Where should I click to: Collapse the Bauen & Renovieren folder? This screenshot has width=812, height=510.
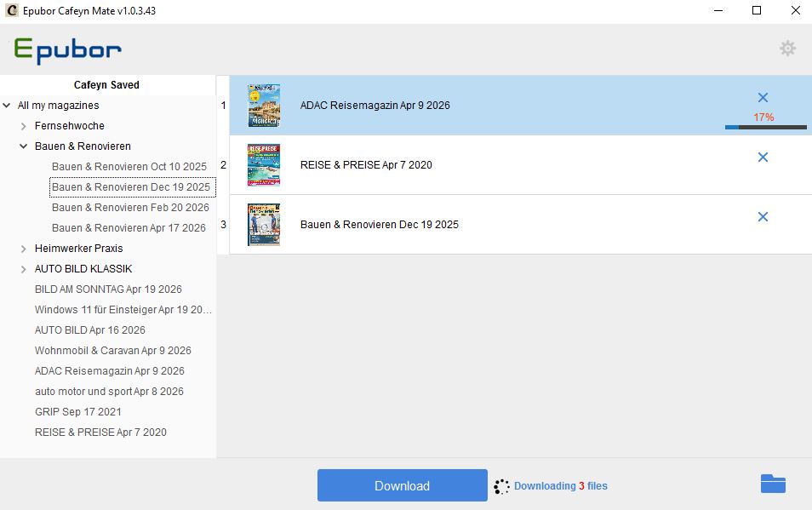click(24, 146)
